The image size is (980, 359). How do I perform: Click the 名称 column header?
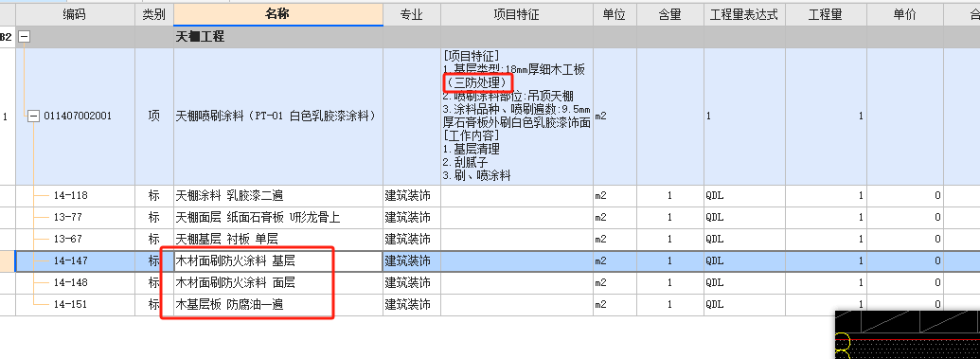(x=278, y=15)
